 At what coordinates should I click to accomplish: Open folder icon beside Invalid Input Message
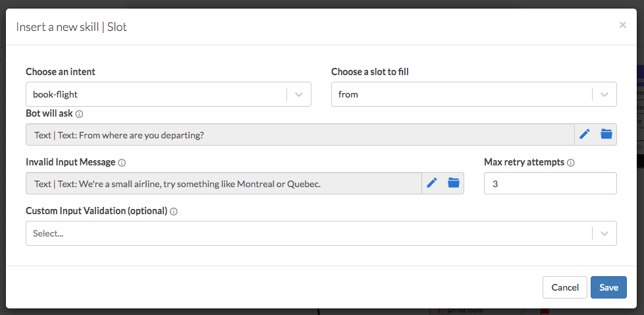pos(454,183)
